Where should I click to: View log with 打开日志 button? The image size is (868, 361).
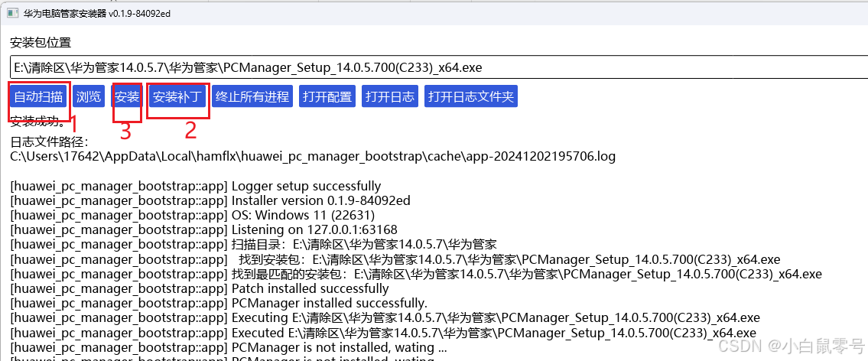[x=390, y=96]
